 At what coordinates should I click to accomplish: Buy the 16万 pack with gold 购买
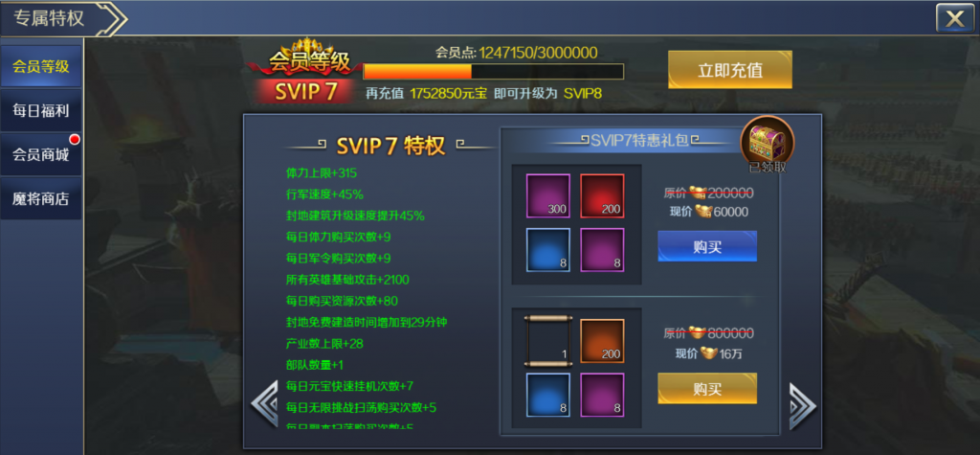pyautogui.click(x=707, y=389)
